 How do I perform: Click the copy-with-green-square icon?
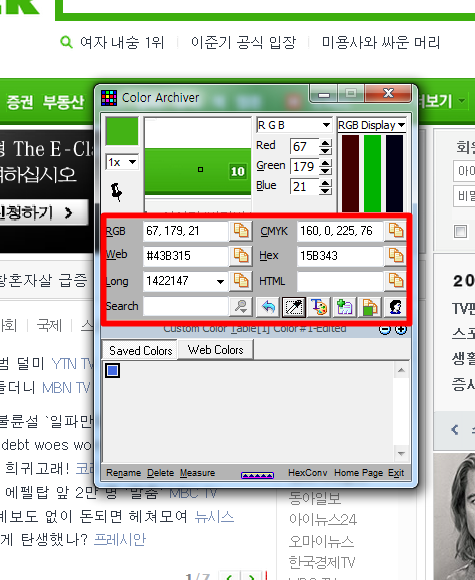click(370, 307)
